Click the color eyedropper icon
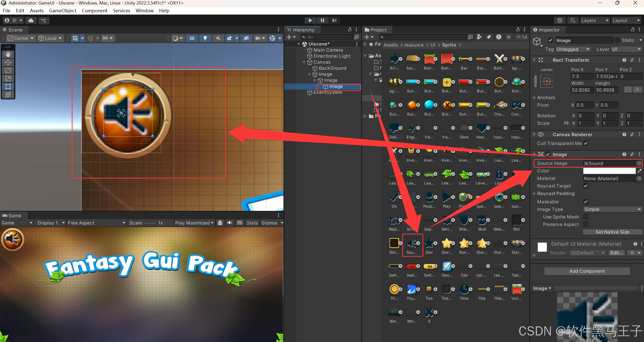644x342 pixels. tap(639, 171)
